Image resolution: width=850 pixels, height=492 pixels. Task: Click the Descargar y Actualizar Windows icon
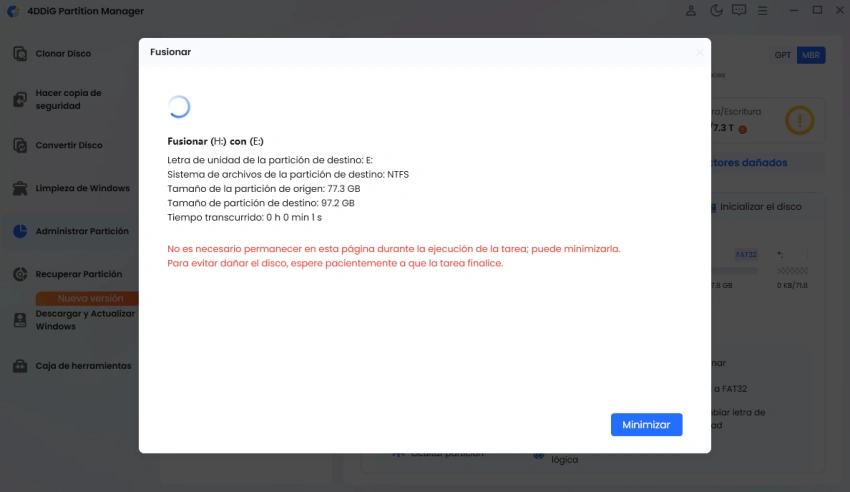20,320
